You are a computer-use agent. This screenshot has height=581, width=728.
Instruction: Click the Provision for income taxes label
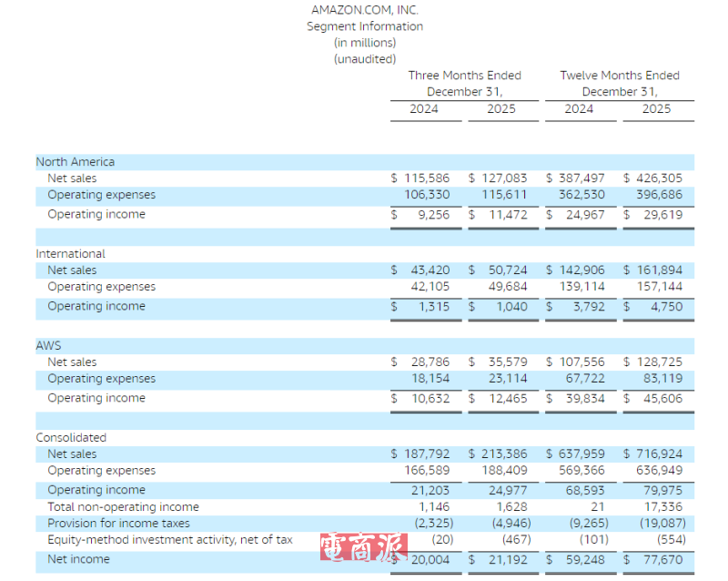(118, 523)
